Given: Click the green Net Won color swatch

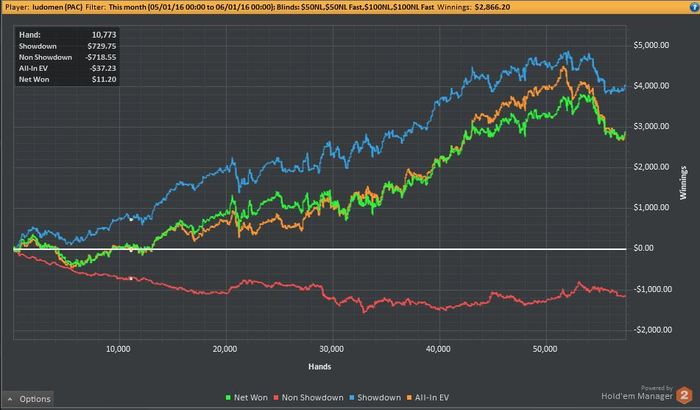Looking at the screenshot, I should (228, 397).
